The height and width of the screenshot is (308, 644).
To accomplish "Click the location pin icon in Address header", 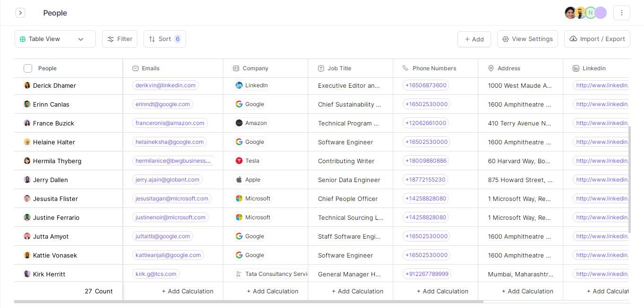I will tap(490, 68).
